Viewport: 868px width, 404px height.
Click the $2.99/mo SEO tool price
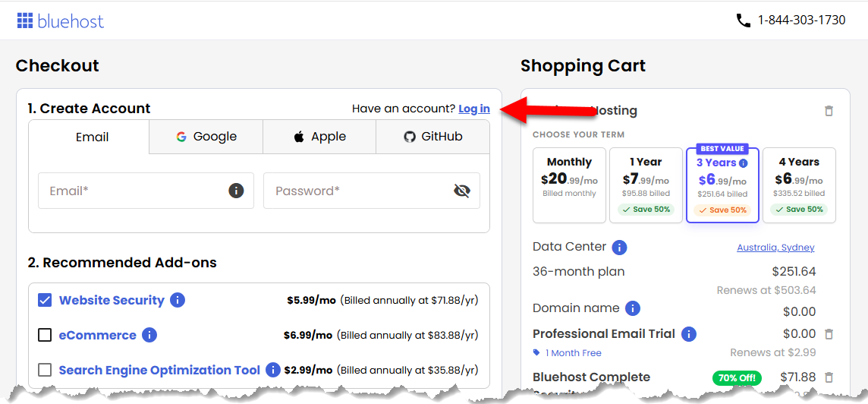coord(308,370)
